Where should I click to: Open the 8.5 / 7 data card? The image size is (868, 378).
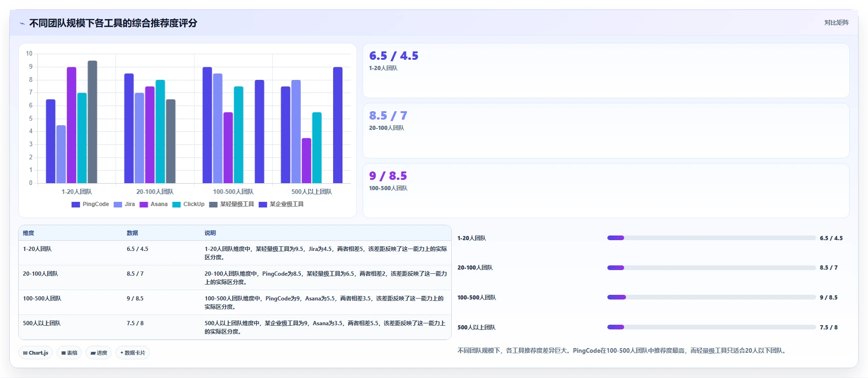coord(606,130)
